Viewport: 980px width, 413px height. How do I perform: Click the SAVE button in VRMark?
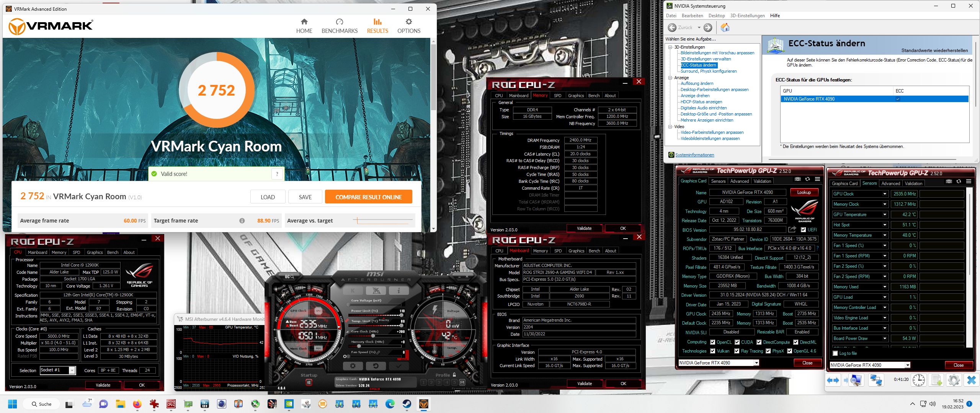[x=305, y=197]
